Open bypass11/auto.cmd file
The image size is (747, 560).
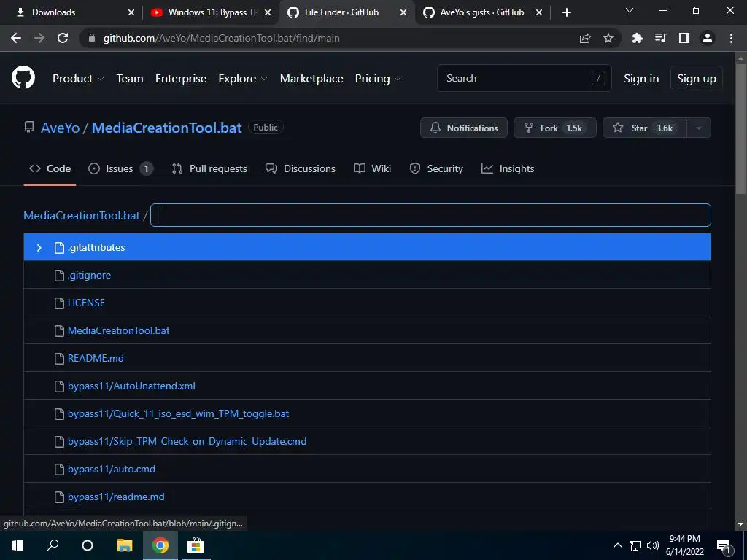pyautogui.click(x=112, y=469)
